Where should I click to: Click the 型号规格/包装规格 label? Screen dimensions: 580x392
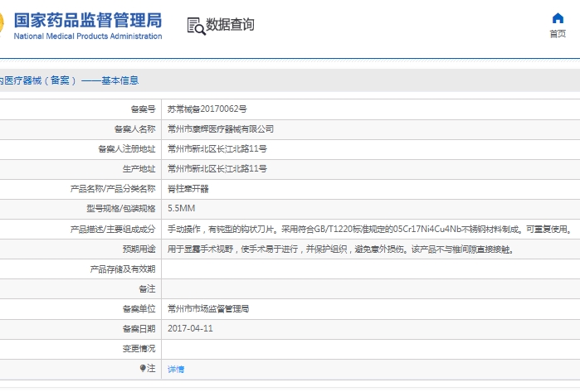click(121, 209)
